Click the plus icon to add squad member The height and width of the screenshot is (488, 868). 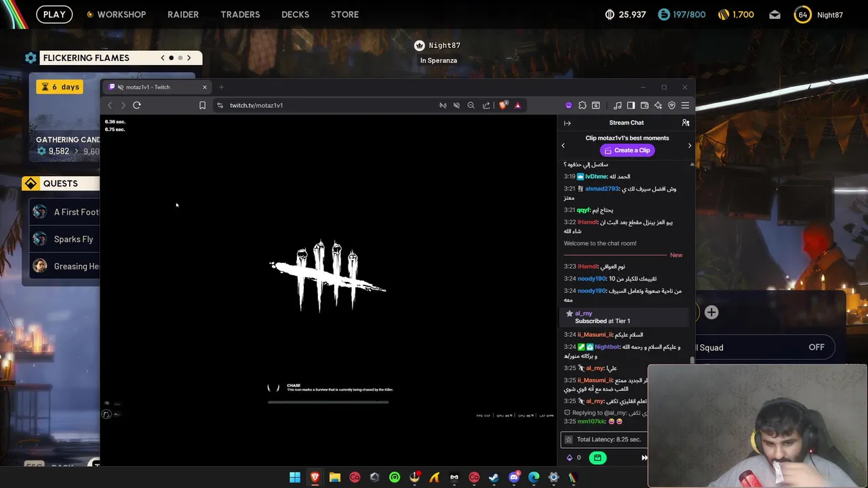[x=711, y=312]
